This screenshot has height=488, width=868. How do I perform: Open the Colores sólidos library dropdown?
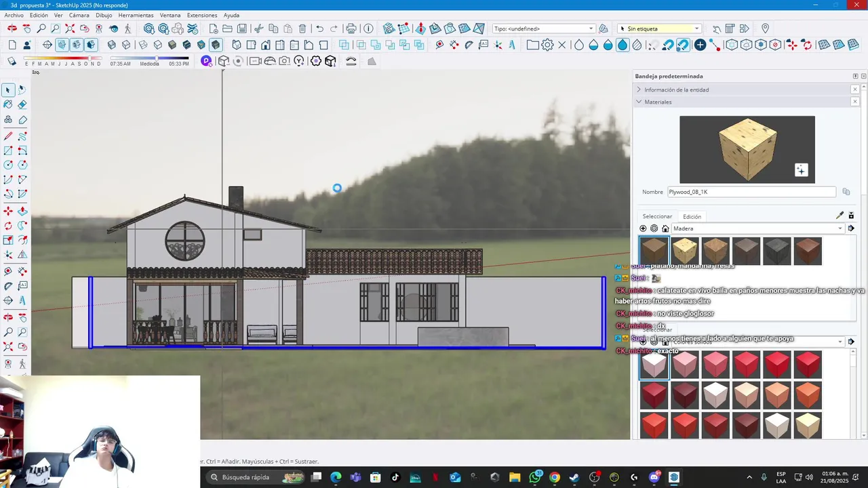pos(757,342)
